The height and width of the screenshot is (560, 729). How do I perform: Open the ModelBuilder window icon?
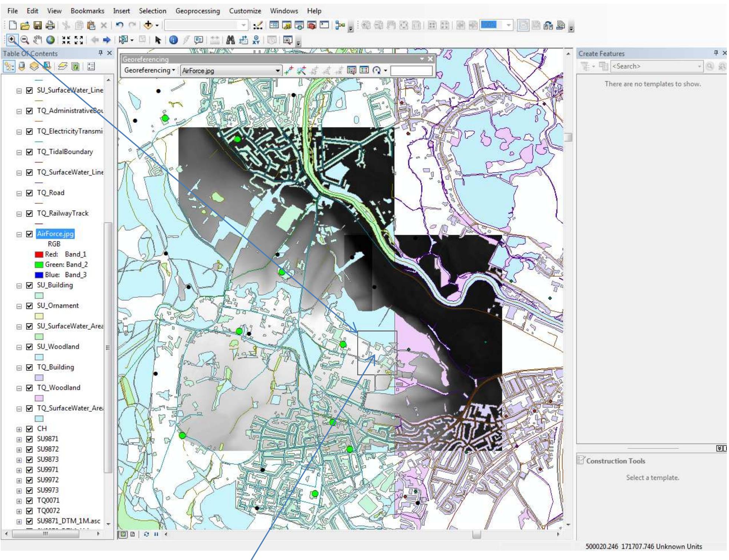point(340,25)
